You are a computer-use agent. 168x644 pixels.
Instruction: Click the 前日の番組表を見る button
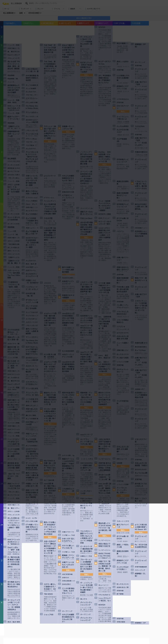coord(84,18)
